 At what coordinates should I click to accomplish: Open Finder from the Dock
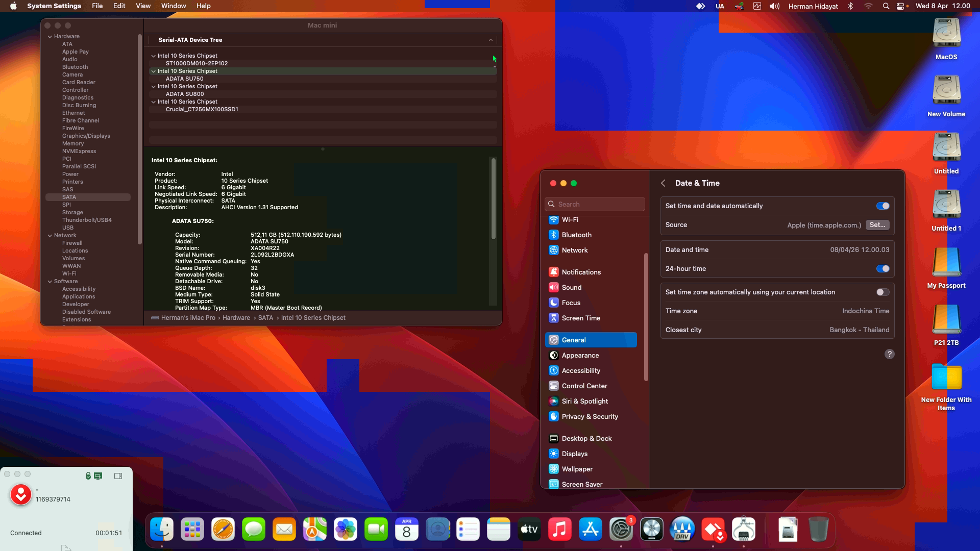(x=162, y=530)
